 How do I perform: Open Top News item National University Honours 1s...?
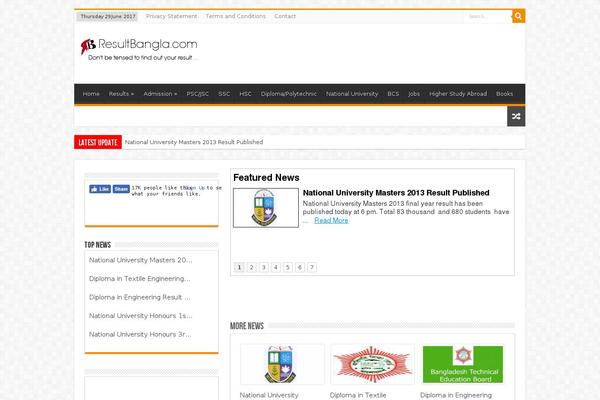140,316
